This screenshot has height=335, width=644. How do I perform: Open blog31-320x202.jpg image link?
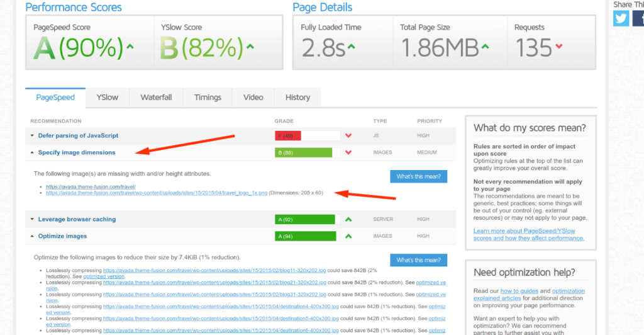tap(214, 294)
